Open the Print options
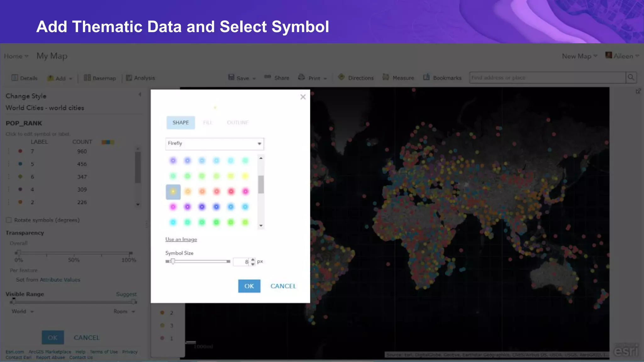This screenshot has height=362, width=644. click(x=313, y=78)
